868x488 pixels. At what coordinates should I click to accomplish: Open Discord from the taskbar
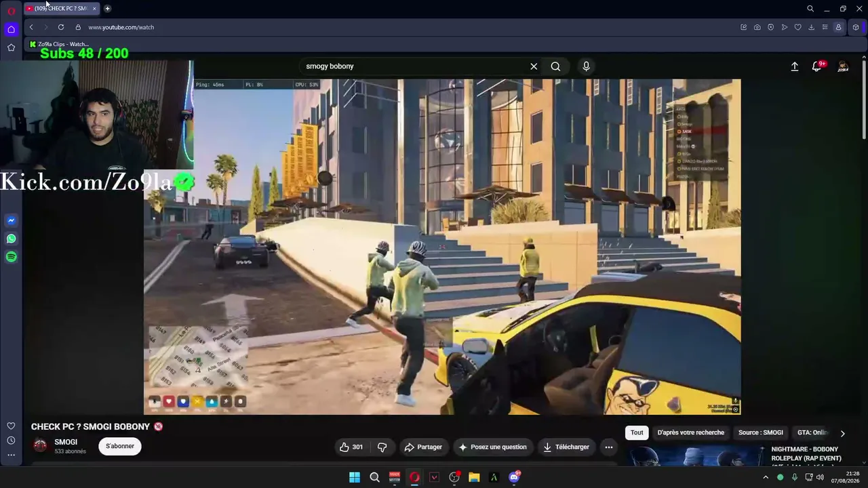tap(514, 477)
